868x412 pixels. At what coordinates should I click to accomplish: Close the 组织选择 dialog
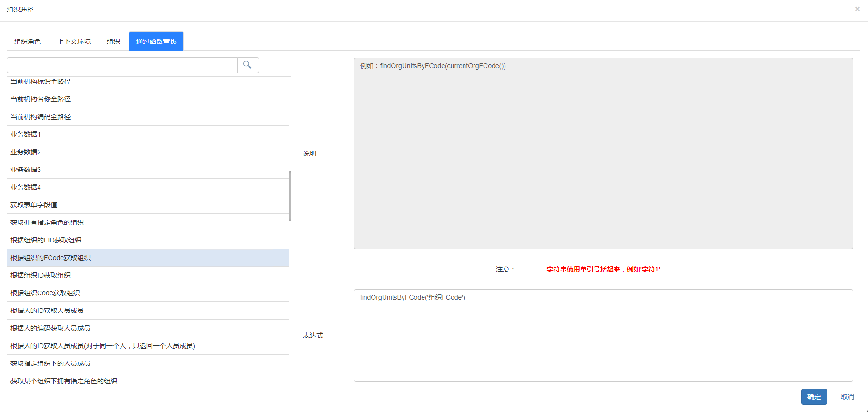[857, 9]
